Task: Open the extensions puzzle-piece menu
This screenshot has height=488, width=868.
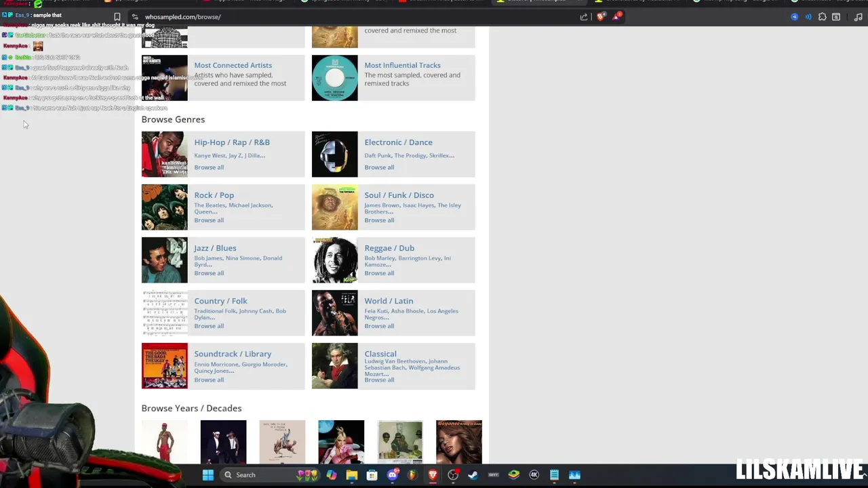Action: tap(822, 16)
